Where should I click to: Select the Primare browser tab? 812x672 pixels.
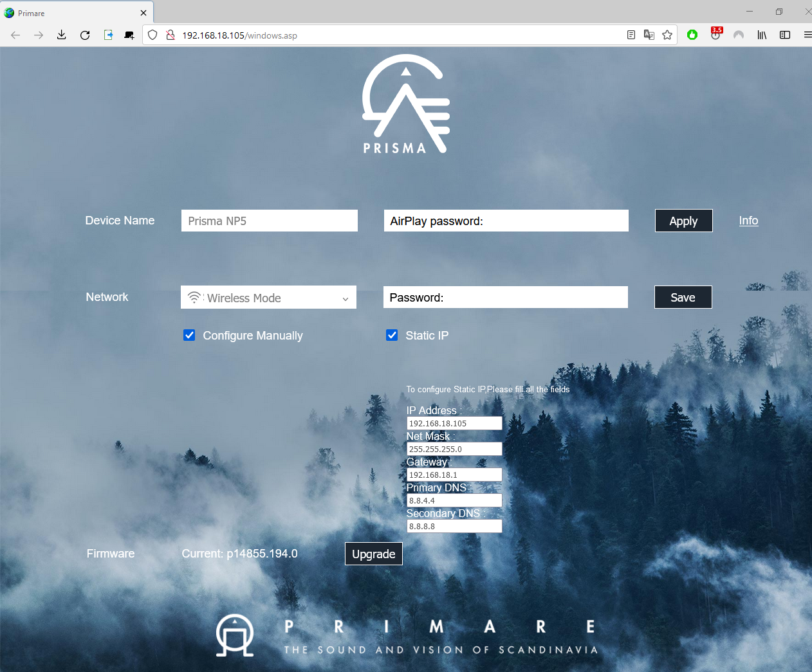pos(77,13)
